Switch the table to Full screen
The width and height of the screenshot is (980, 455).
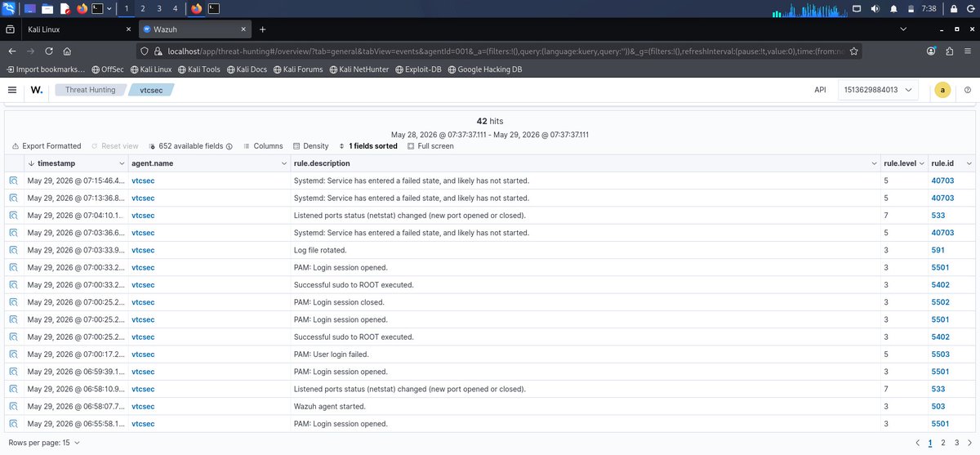click(430, 146)
